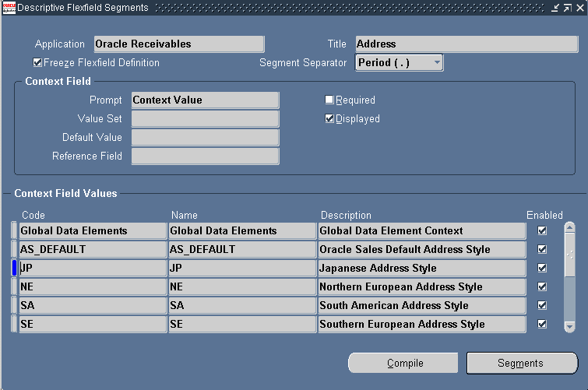588x390 pixels.
Task: Click the empty Default Value field
Action: (x=205, y=138)
